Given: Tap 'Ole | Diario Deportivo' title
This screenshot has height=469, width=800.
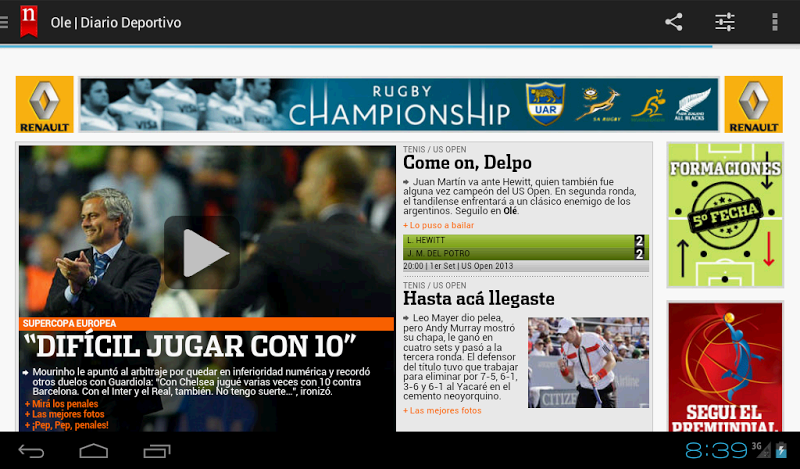Looking at the screenshot, I should 116,22.
